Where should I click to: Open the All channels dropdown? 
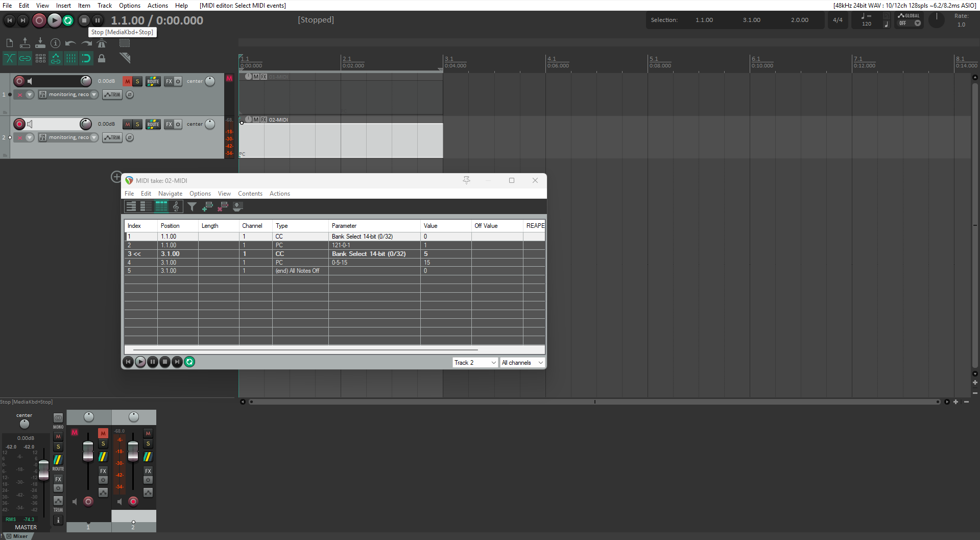point(522,363)
